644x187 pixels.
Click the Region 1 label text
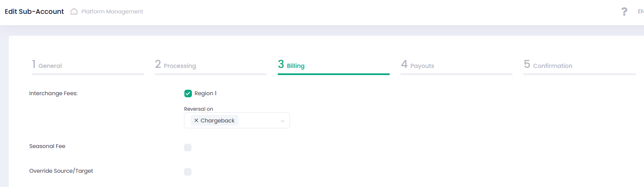pos(205,93)
